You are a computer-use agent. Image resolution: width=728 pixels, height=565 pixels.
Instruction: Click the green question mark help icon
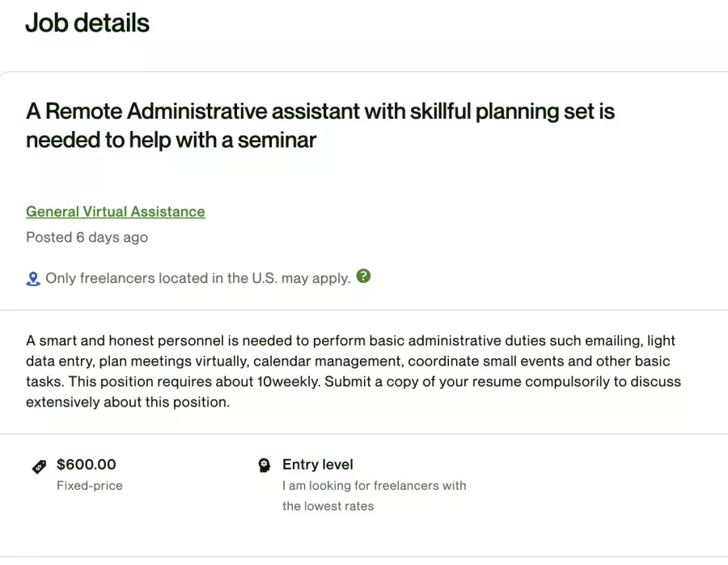(363, 276)
